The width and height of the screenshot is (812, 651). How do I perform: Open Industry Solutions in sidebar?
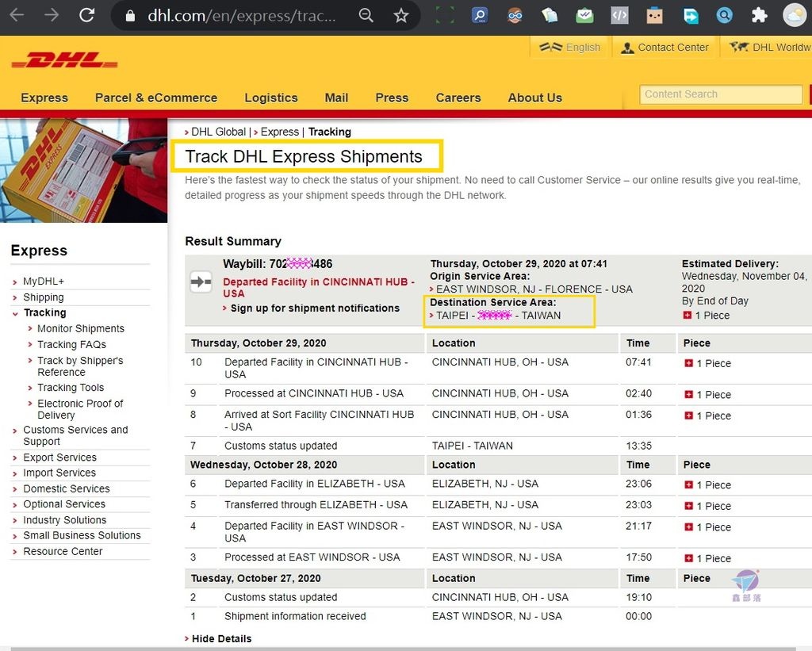(65, 520)
